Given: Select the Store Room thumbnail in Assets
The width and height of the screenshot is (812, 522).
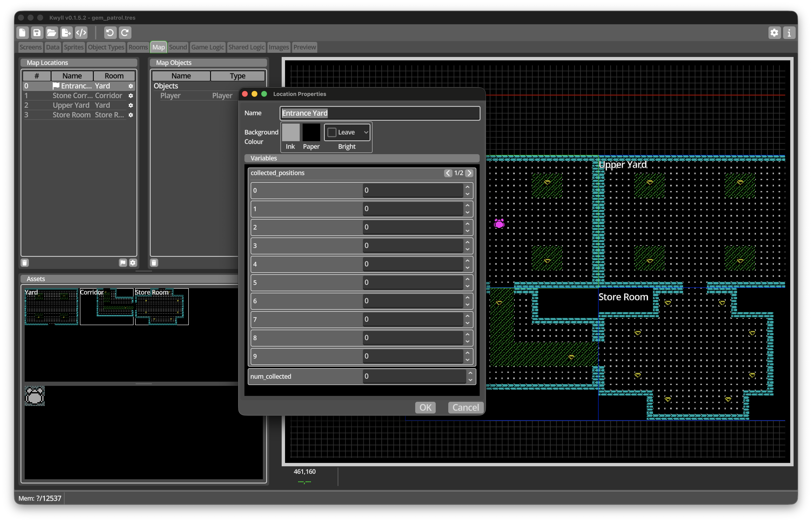Looking at the screenshot, I should [x=162, y=306].
